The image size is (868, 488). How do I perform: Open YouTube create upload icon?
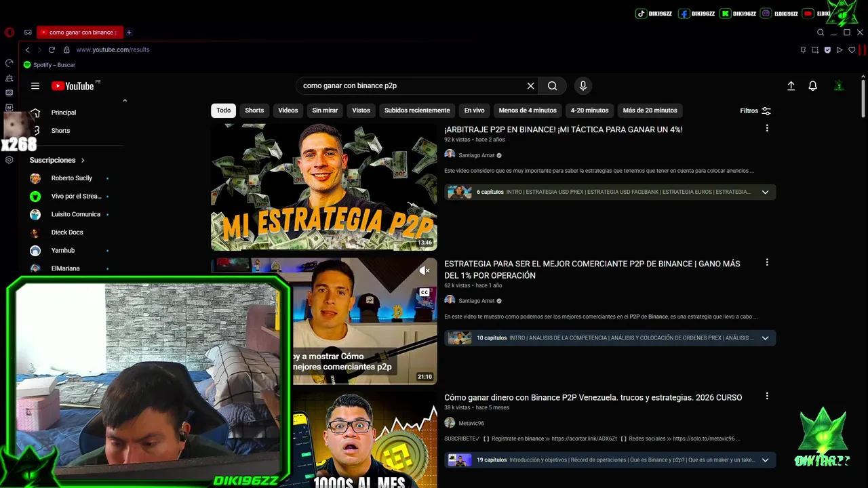(x=791, y=86)
